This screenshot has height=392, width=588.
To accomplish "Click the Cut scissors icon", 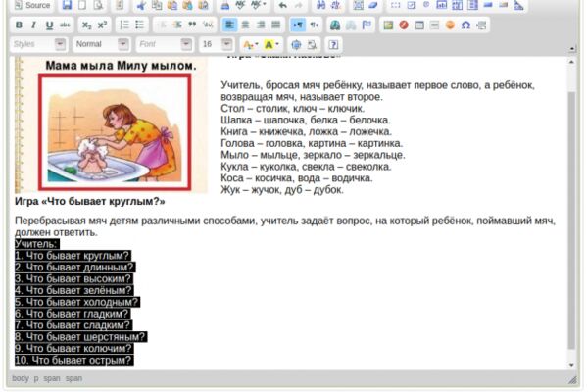I will pos(141,5).
